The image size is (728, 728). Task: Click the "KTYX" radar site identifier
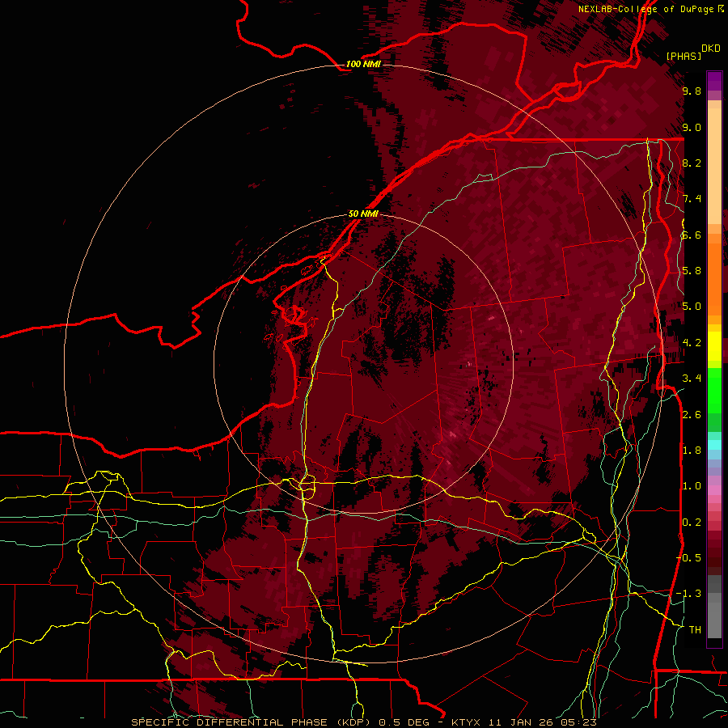tap(465, 722)
